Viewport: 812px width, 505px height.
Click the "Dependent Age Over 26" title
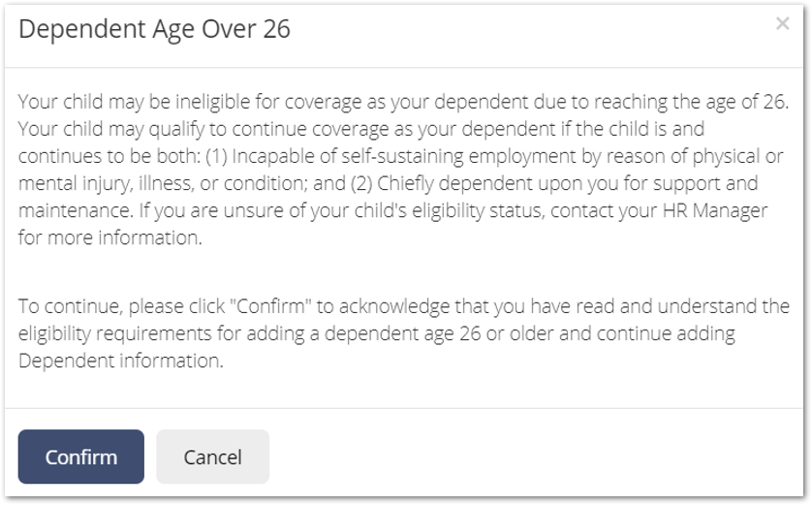click(x=154, y=29)
